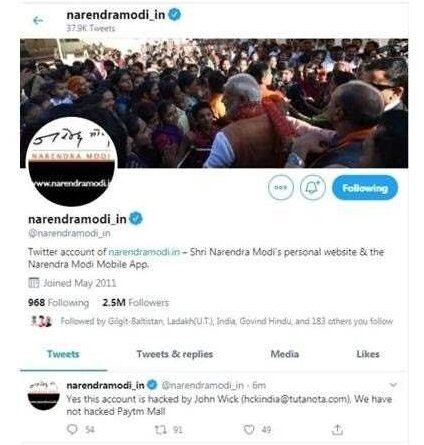424x445 pixels.
Task: View the 968 Following list
Action: click(x=59, y=303)
